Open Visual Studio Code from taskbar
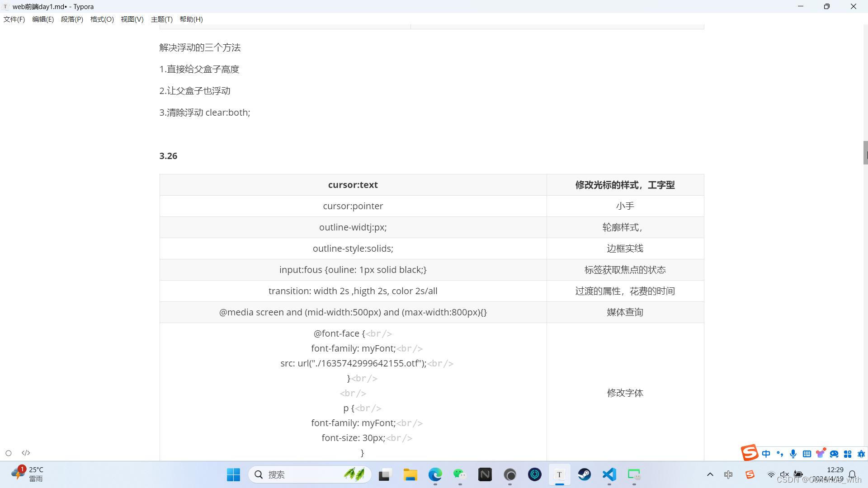868x488 pixels. point(609,474)
